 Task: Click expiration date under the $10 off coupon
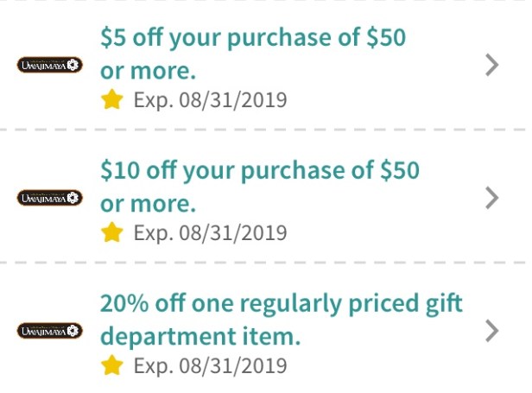point(210,233)
